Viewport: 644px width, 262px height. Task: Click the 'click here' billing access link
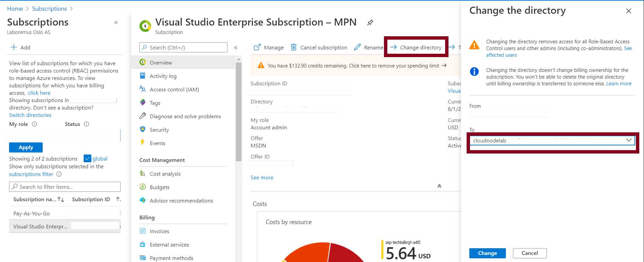pyautogui.click(x=39, y=93)
